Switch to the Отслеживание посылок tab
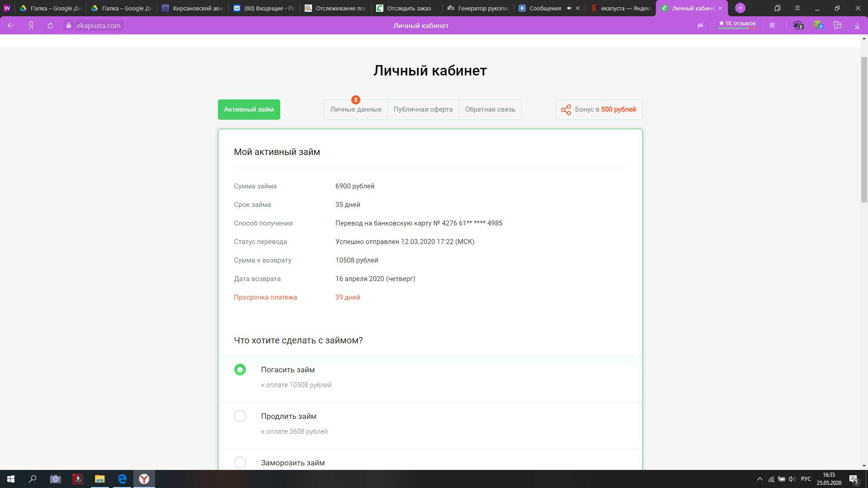868x488 pixels. [x=335, y=8]
